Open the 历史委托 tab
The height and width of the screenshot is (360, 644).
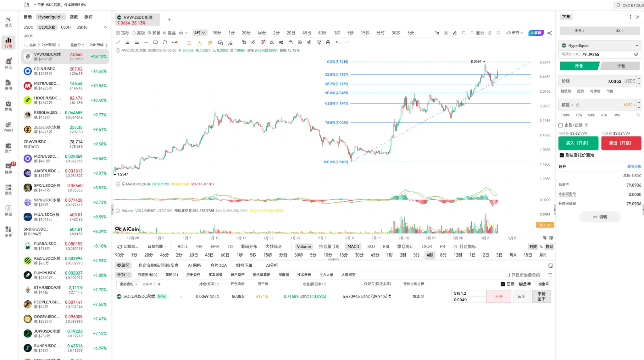click(193, 275)
